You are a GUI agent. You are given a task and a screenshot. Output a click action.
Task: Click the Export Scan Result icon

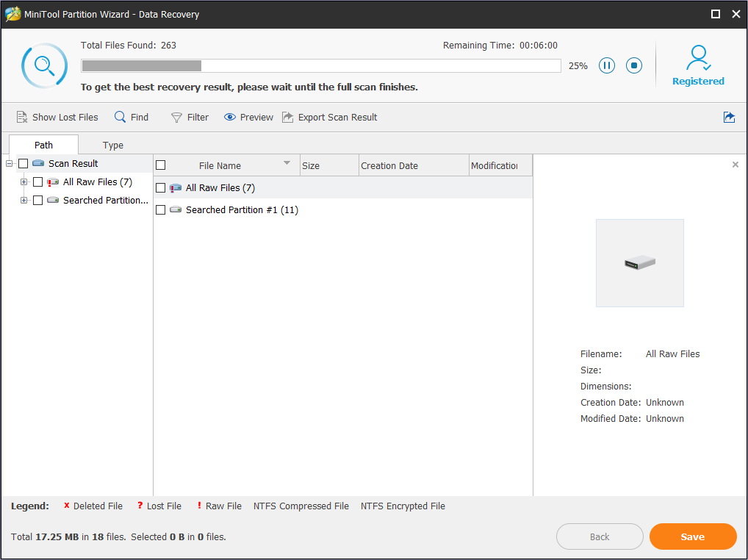[287, 118]
